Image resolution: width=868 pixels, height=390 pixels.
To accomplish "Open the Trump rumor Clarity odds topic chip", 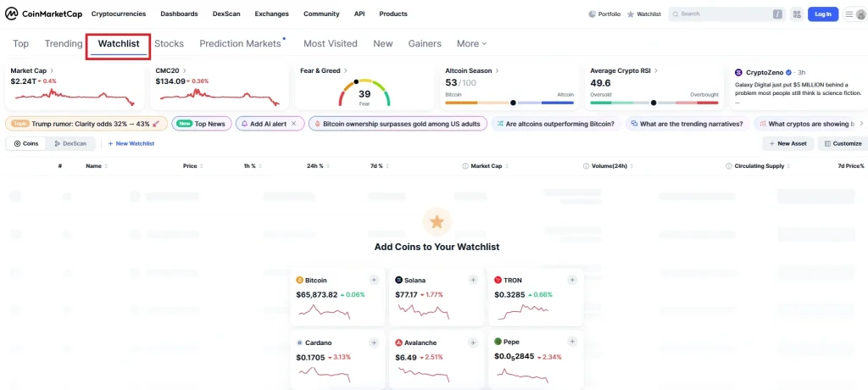I will [x=86, y=124].
